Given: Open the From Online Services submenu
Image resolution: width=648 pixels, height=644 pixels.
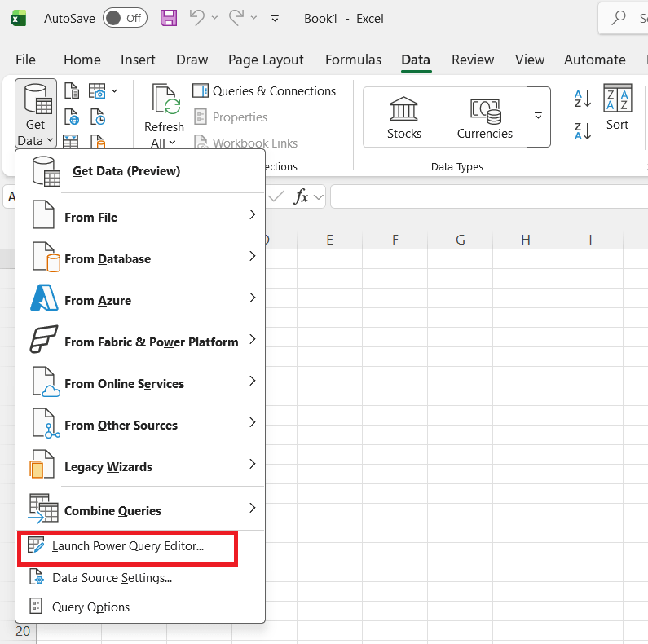Looking at the screenshot, I should point(140,382).
